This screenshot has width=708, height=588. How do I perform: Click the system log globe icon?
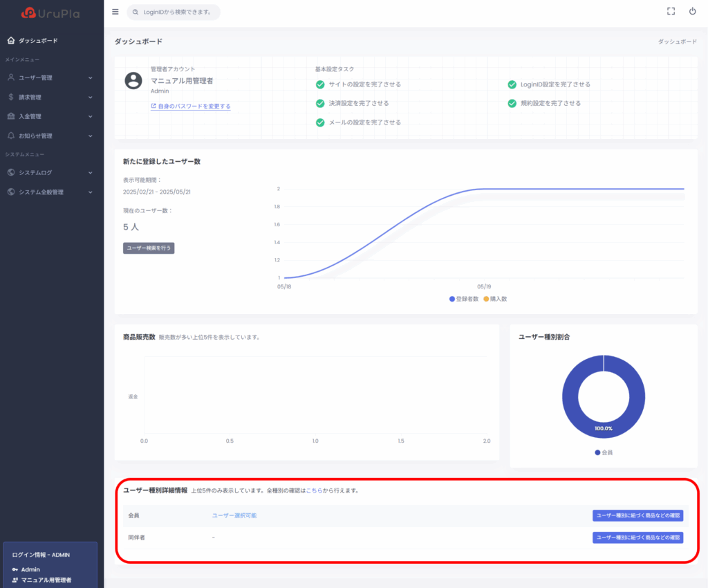11,172
